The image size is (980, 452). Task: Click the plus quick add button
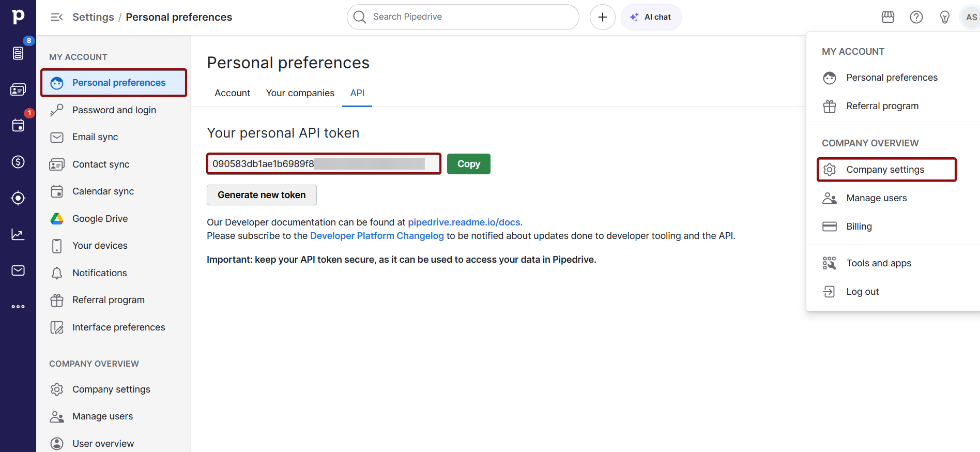coord(602,17)
